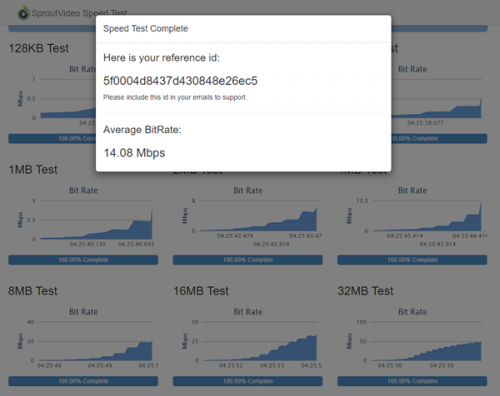This screenshot has height=396, width=500.
Task: Click the 128KB Test progress bar
Action: pyautogui.click(x=52, y=139)
